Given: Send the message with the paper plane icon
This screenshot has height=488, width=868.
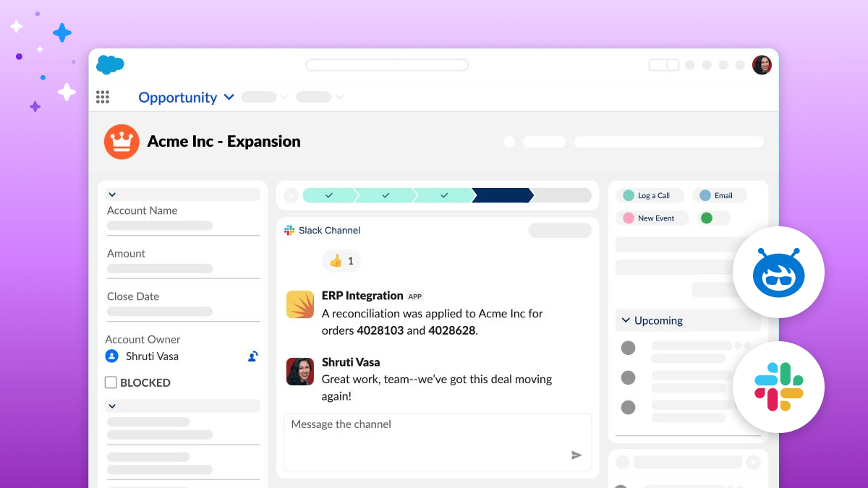Looking at the screenshot, I should pos(576,455).
